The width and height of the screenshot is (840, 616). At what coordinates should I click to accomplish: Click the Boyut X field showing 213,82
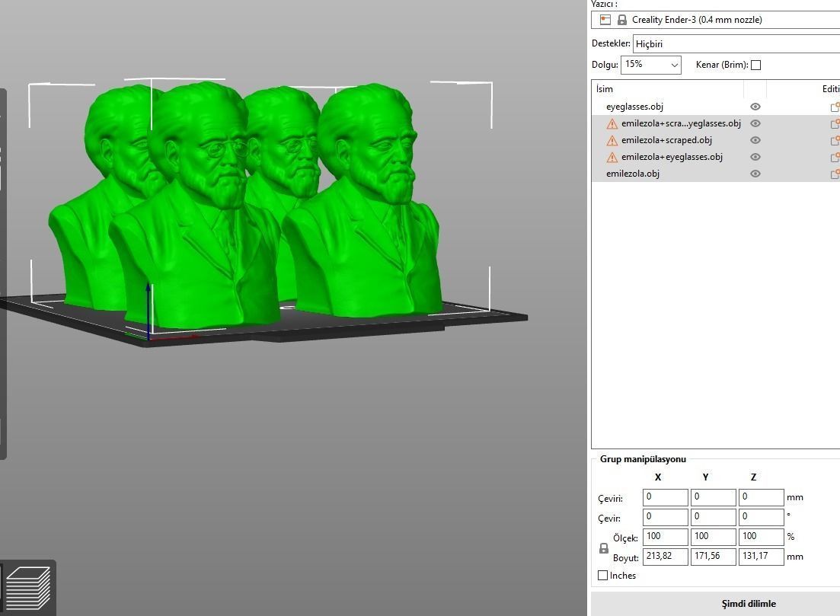[x=666, y=557]
